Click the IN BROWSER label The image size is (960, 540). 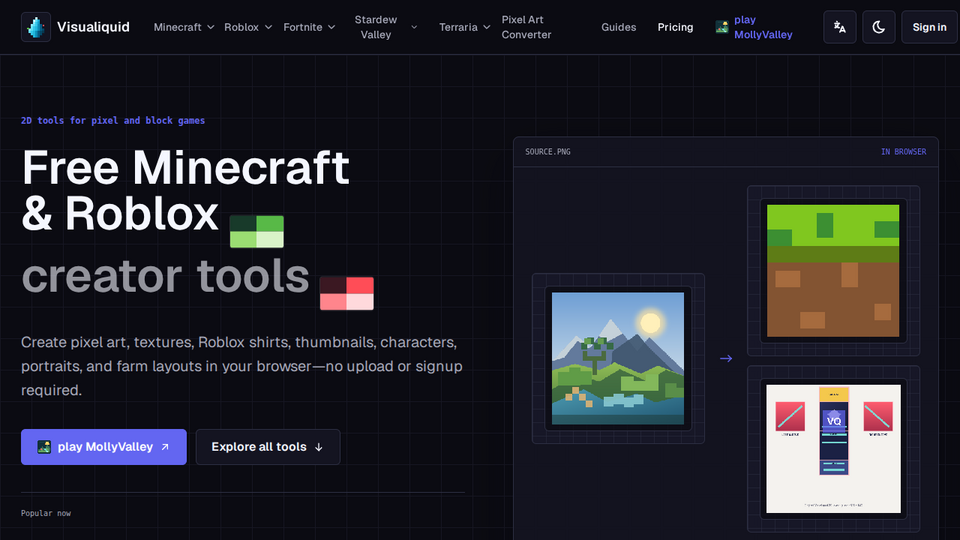(904, 152)
